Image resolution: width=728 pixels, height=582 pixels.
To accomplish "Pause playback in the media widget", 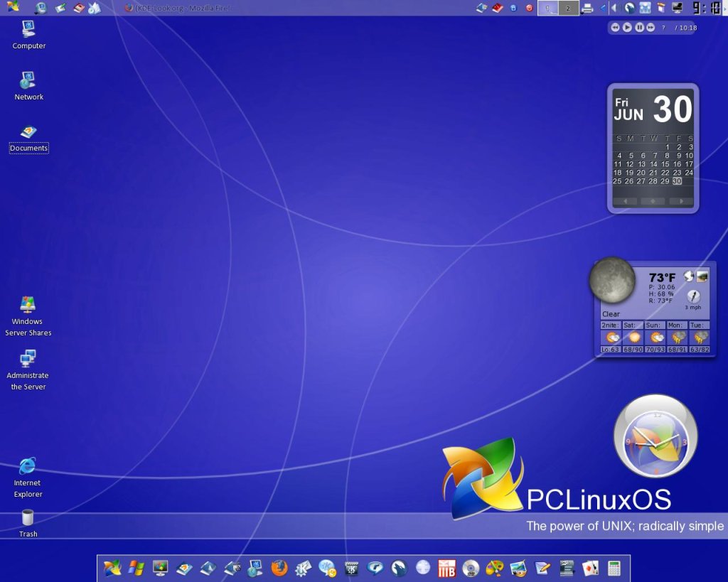I will pyautogui.click(x=639, y=28).
